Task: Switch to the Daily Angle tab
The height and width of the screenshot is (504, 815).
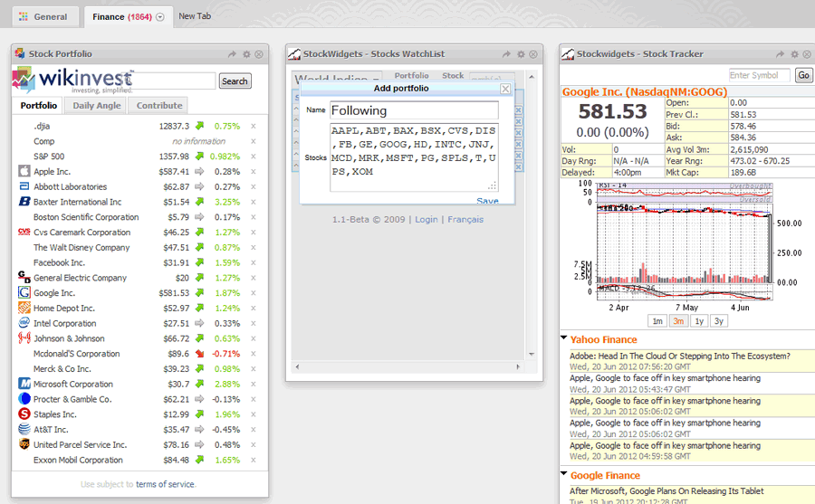Action: pyautogui.click(x=97, y=106)
